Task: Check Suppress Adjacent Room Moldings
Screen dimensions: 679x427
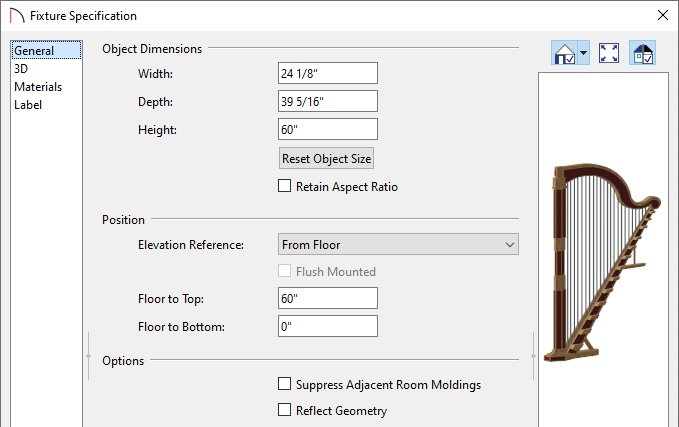Action: (285, 384)
